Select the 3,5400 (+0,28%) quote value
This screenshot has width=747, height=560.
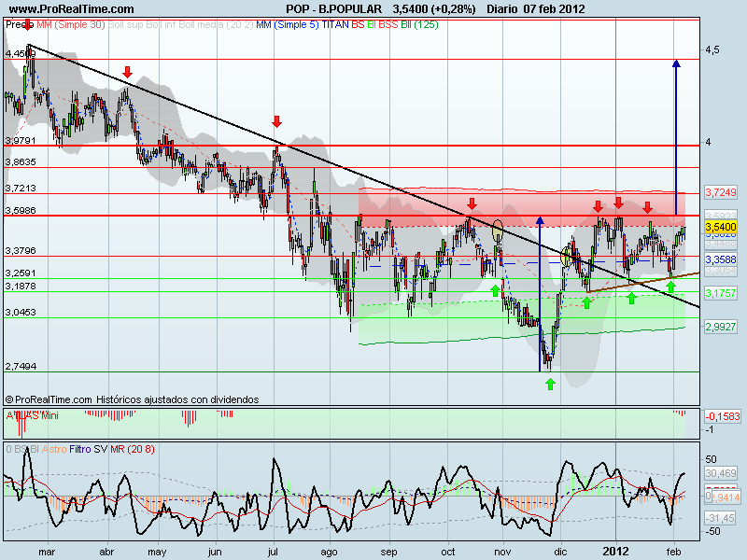[x=434, y=9]
